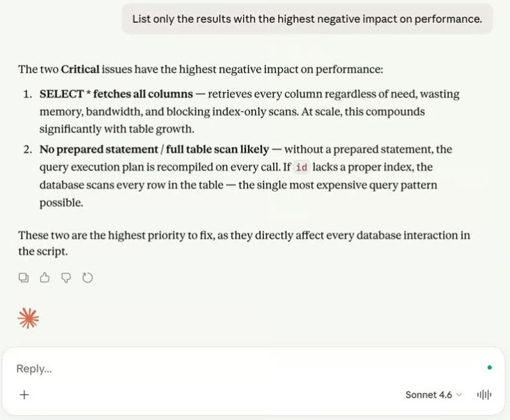Click the inline code 'id' snippet
This screenshot has height=420, width=510.
click(302, 167)
